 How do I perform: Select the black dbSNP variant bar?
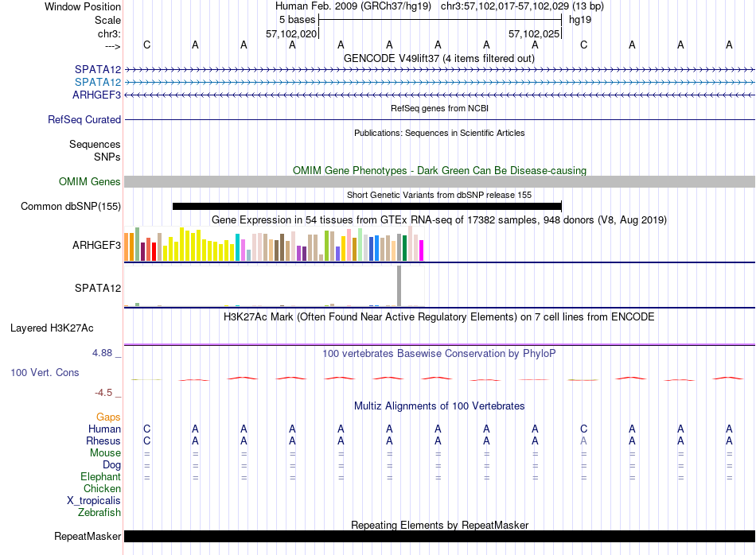[367, 206]
